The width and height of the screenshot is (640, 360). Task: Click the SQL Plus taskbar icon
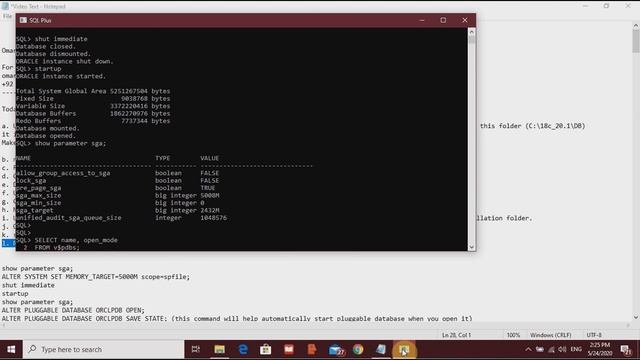[x=404, y=349]
